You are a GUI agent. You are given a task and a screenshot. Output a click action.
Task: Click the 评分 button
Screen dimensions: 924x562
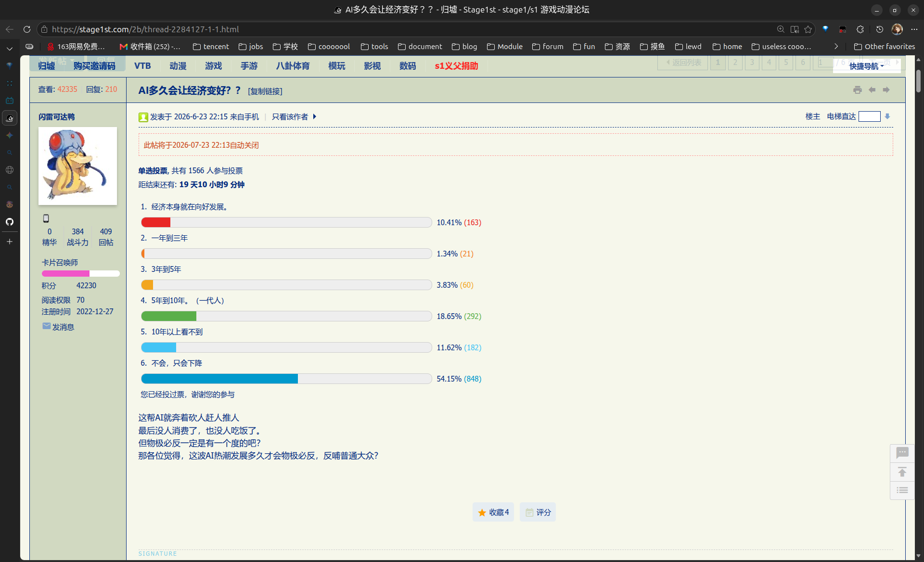pyautogui.click(x=538, y=512)
